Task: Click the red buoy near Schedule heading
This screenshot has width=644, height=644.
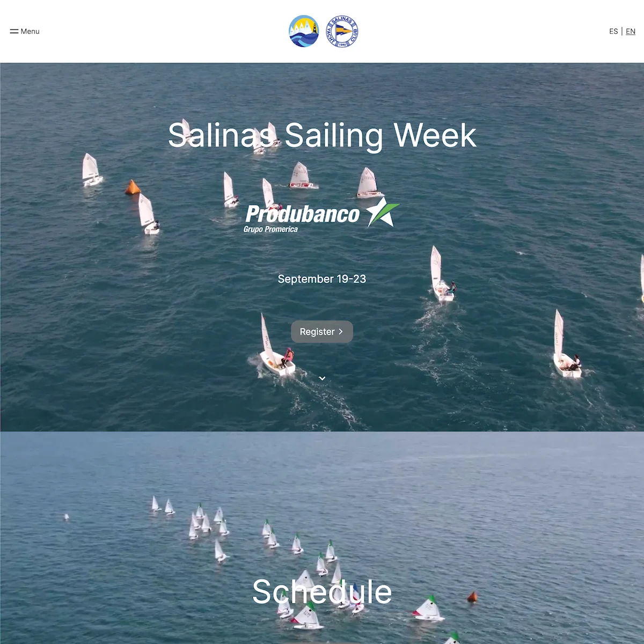Action: (472, 597)
